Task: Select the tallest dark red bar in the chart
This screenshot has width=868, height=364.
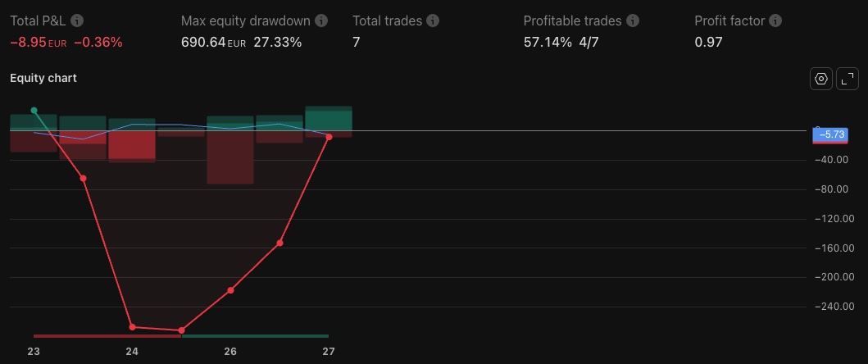Action: pyautogui.click(x=230, y=157)
